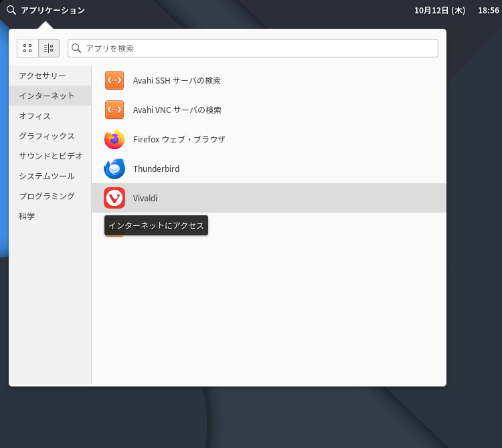Open Thunderbird via its bird icon

tap(114, 169)
